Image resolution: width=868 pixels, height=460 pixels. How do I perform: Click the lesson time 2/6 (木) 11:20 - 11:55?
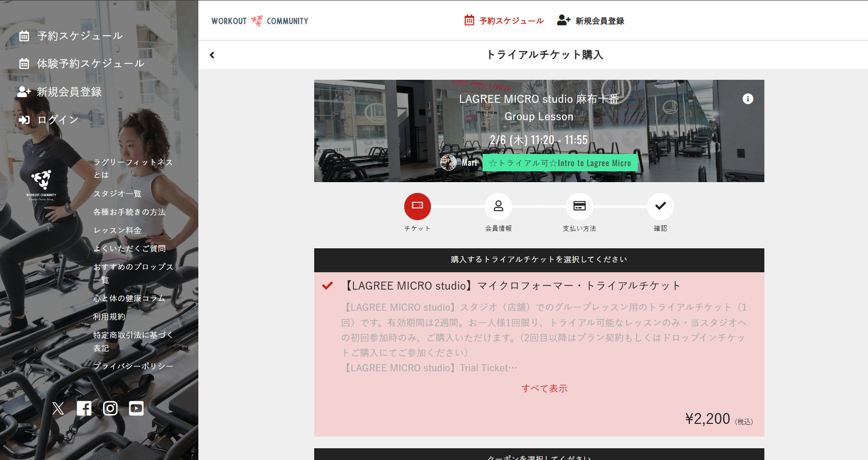pos(538,140)
